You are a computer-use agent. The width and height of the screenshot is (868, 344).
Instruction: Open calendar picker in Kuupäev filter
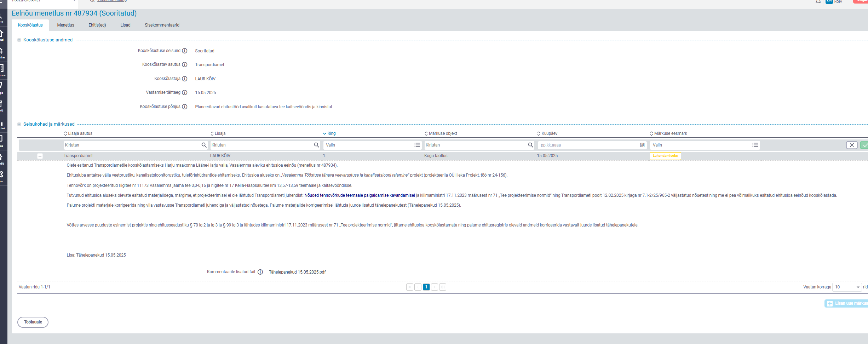[x=642, y=145]
